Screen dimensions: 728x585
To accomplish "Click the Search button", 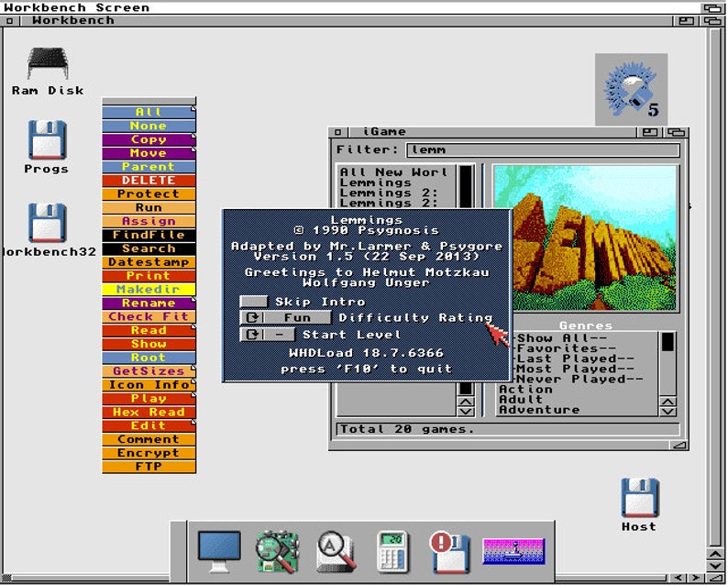I will click(x=149, y=248).
